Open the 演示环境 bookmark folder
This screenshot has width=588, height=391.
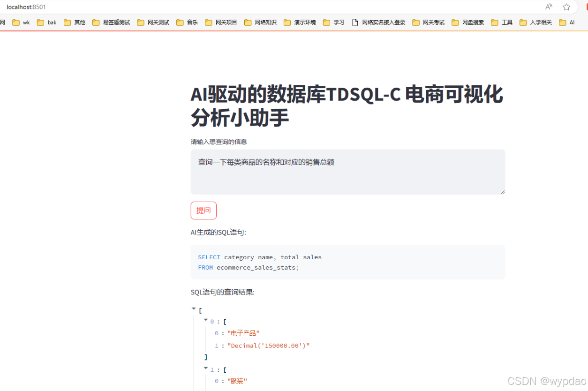pos(300,22)
